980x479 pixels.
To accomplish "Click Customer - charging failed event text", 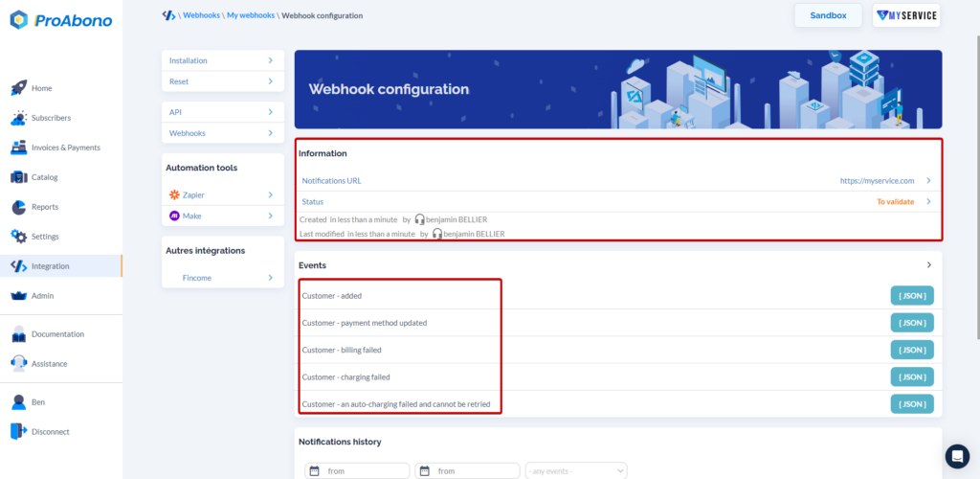I will pos(345,377).
